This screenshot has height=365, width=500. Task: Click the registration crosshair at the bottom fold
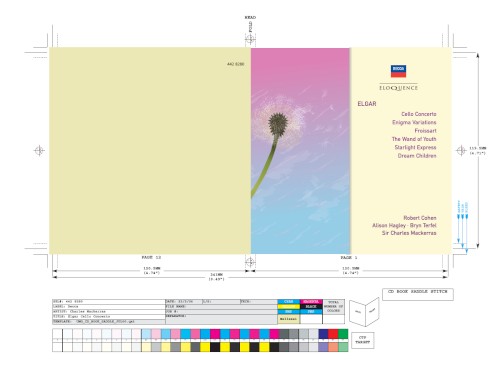(x=250, y=262)
